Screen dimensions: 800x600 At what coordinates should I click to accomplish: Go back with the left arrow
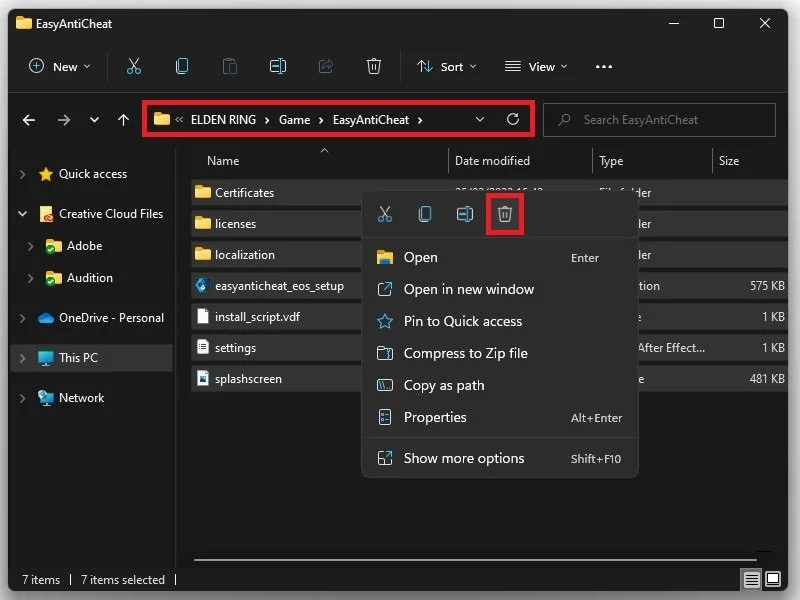(x=29, y=120)
